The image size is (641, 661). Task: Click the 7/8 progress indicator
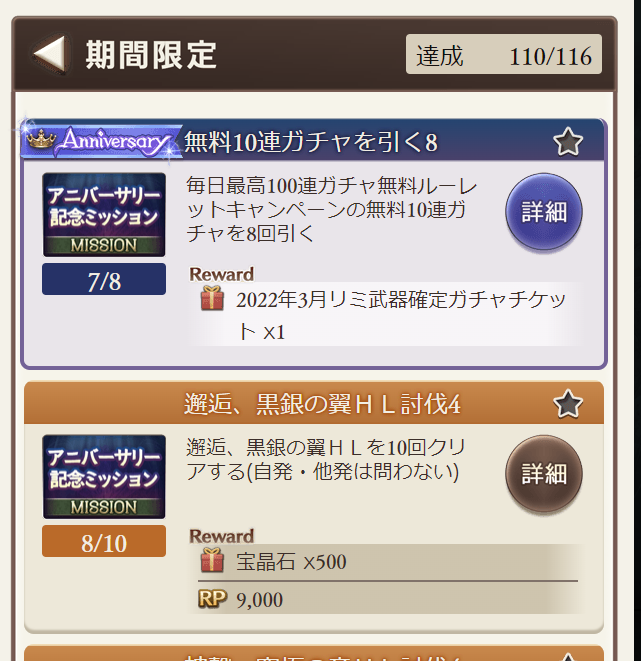tap(104, 279)
